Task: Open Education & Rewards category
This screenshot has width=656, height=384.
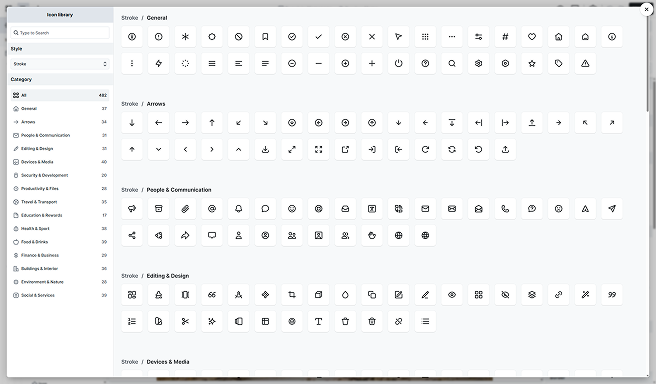Action: (60, 215)
